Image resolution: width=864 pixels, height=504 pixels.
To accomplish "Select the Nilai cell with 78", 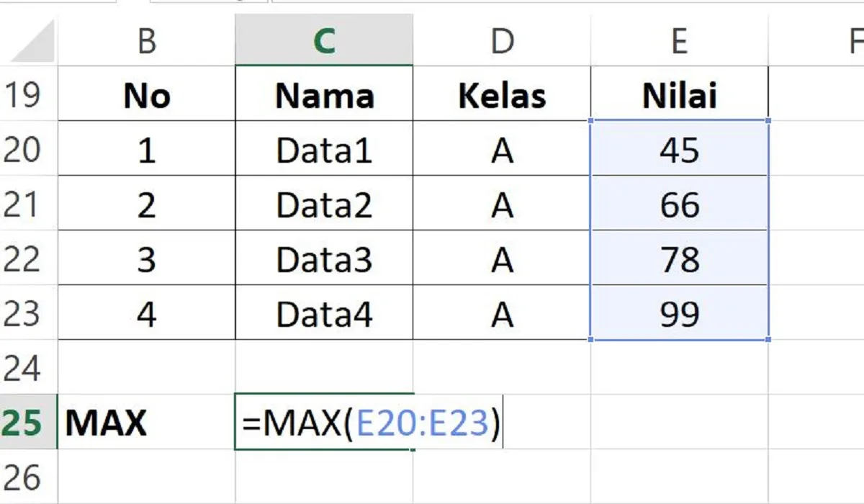I will pyautogui.click(x=680, y=258).
